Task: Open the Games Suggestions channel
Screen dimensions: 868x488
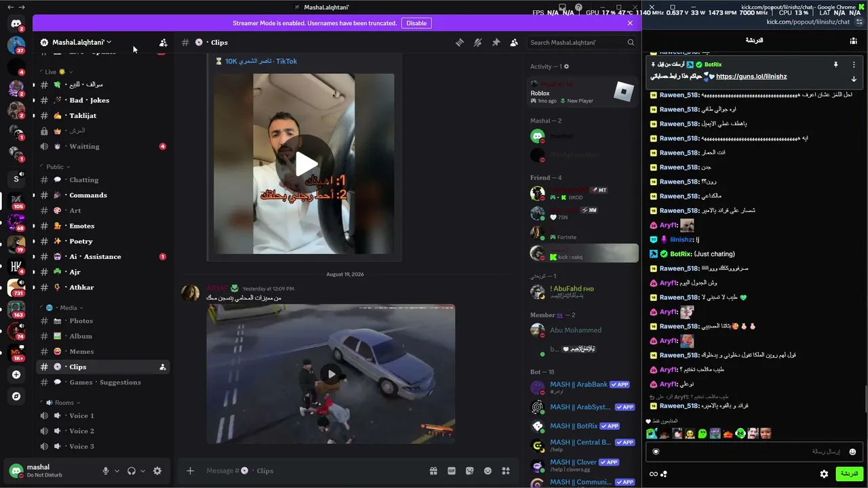Action: coord(102,382)
